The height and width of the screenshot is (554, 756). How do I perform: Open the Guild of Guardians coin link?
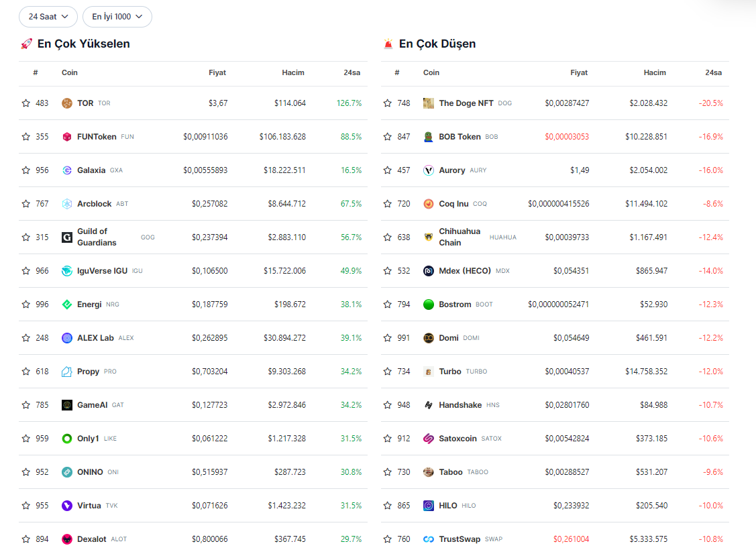tap(97, 237)
